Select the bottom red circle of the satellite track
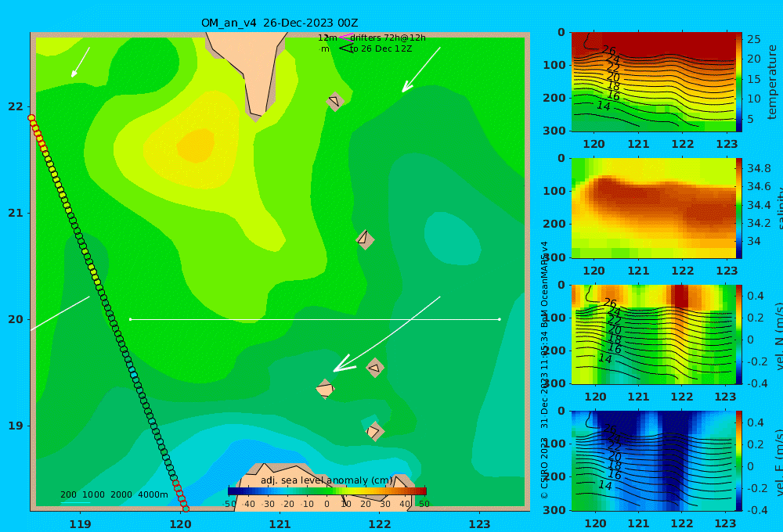Image resolution: width=783 pixels, height=532 pixels. click(186, 509)
